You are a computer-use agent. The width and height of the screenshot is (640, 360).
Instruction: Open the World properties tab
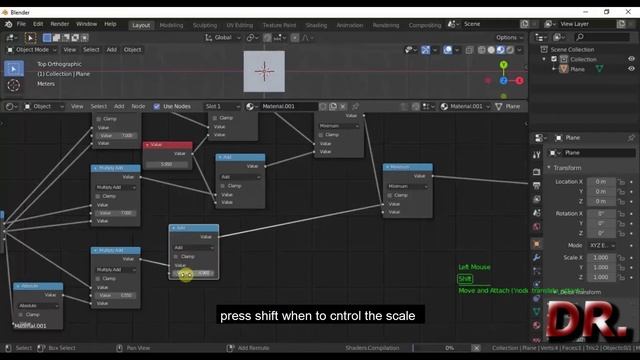coord(537,227)
